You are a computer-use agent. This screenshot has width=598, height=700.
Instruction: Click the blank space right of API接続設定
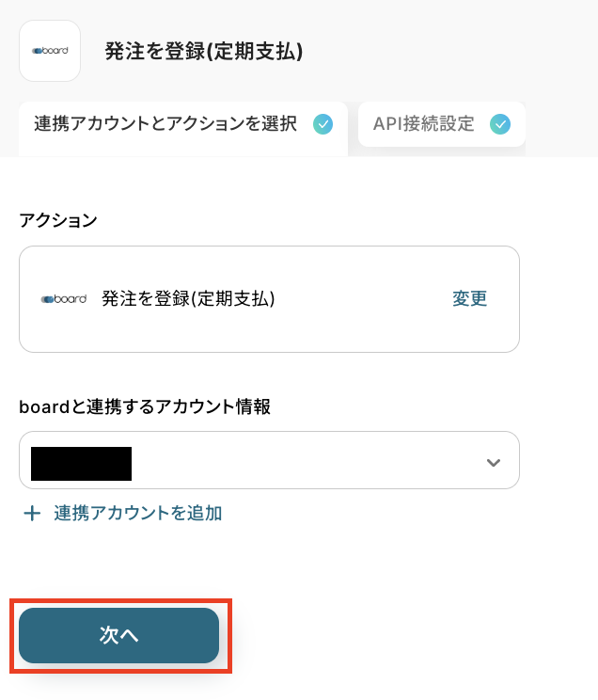click(560, 124)
